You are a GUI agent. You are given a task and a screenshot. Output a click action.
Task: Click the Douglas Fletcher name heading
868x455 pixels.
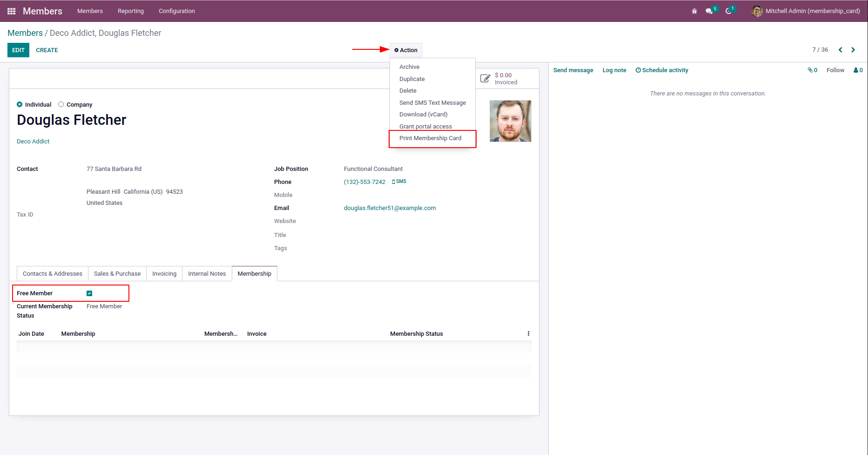tap(72, 120)
